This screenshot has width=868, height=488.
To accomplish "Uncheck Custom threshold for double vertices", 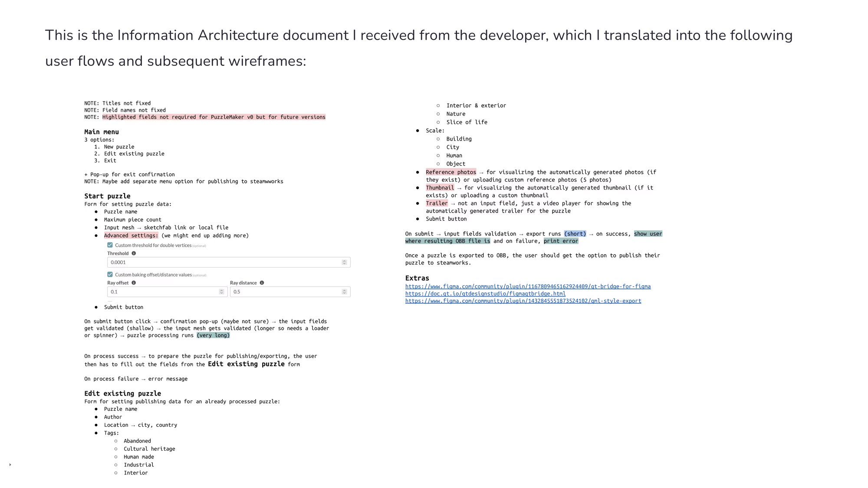I will (110, 245).
